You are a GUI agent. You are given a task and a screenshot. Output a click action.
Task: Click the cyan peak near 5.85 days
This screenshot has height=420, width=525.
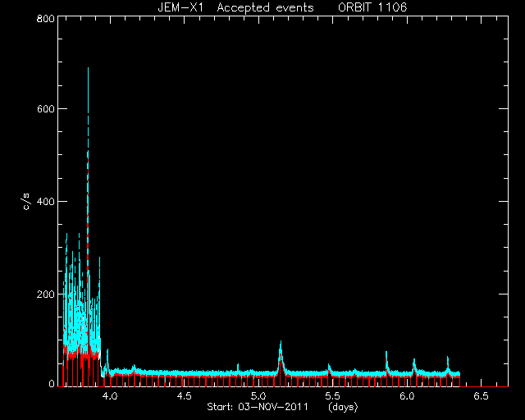(386, 354)
